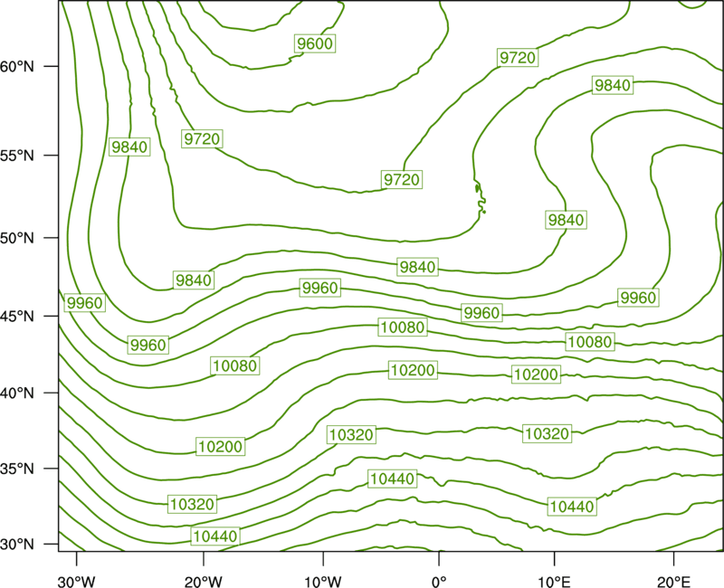Click the 50°N latitude axis label
The image size is (724, 588).
(17, 238)
